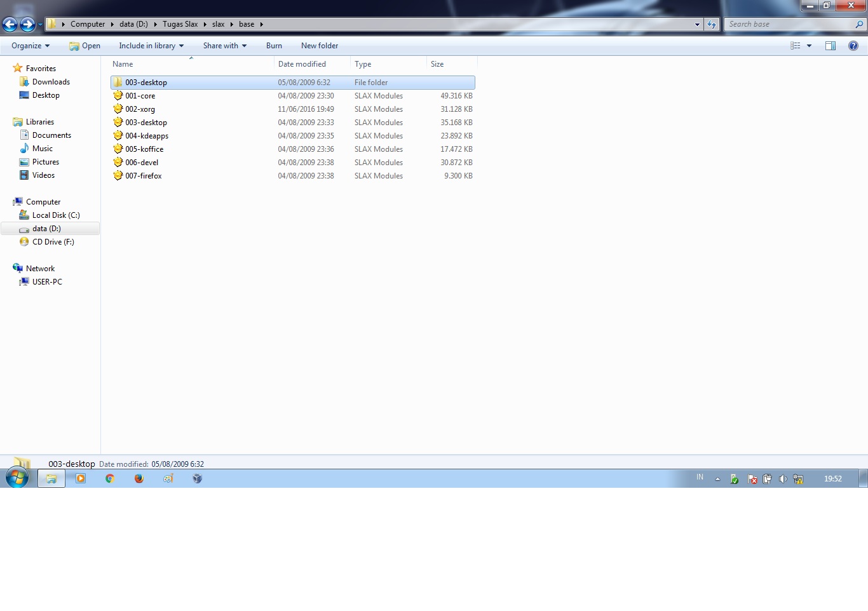Open the Action Center flag tray icon
This screenshot has height=611, width=868.
coord(753,478)
